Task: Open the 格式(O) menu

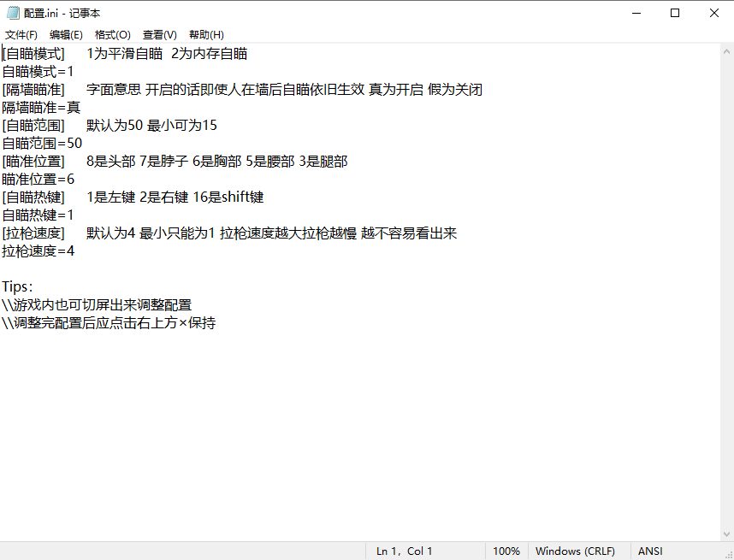Action: (x=112, y=35)
